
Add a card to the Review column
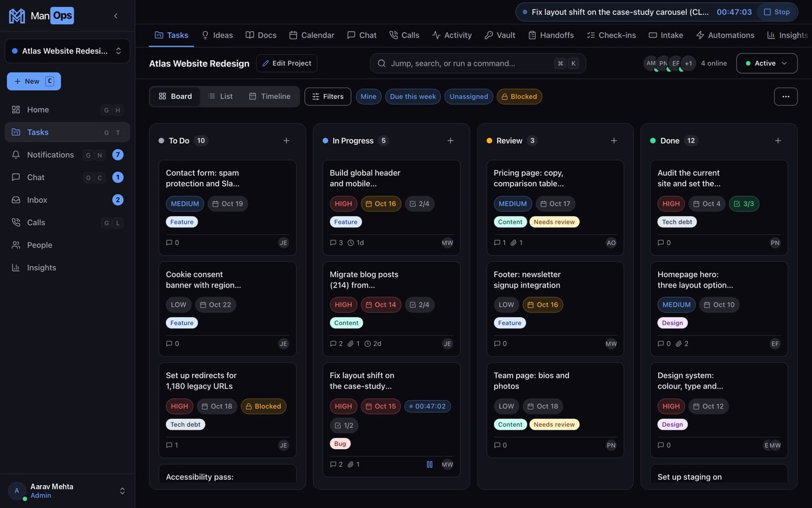(614, 141)
